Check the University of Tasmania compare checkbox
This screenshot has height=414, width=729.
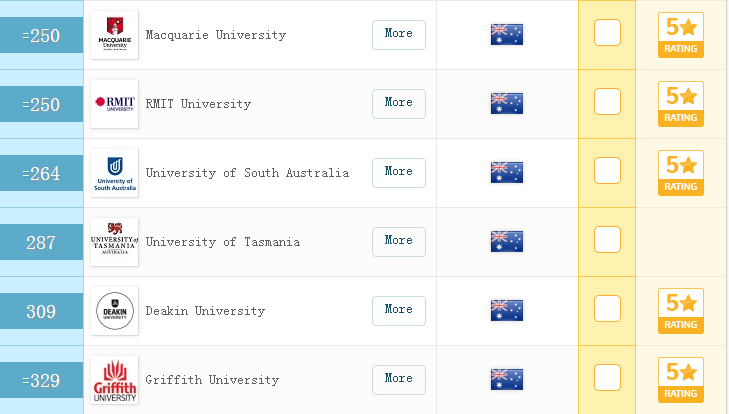click(x=607, y=240)
